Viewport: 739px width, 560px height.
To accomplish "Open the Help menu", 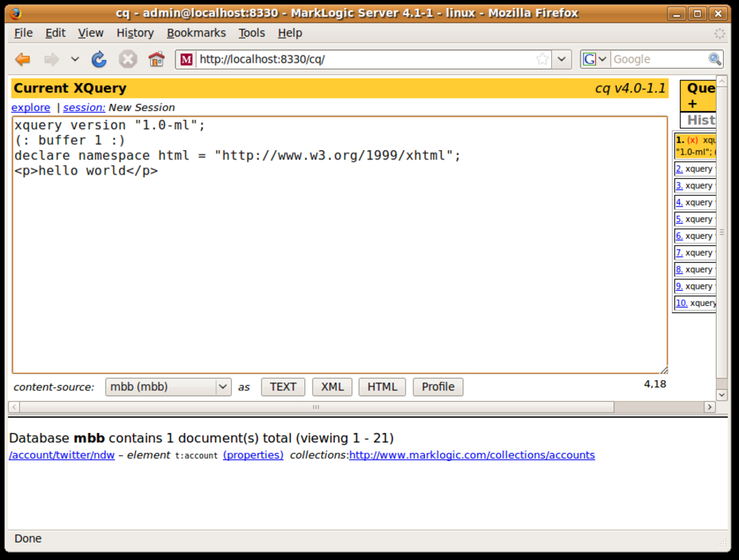I will (x=290, y=33).
